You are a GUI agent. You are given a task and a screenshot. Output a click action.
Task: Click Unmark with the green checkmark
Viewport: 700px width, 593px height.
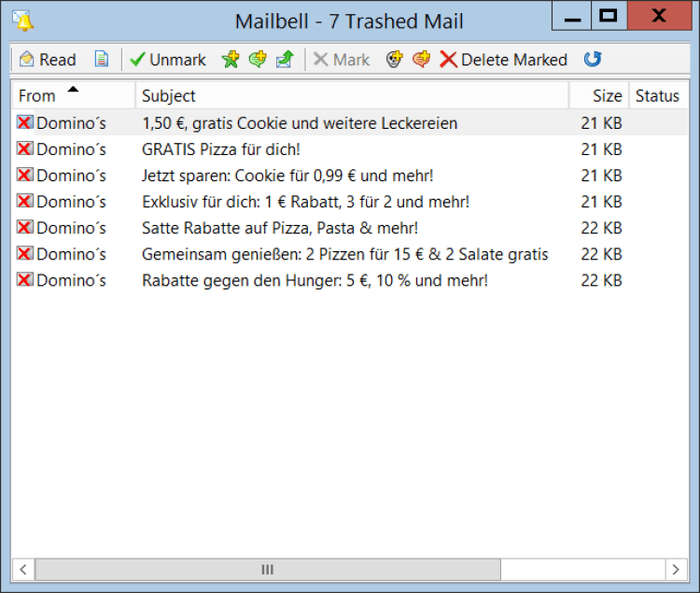(168, 60)
